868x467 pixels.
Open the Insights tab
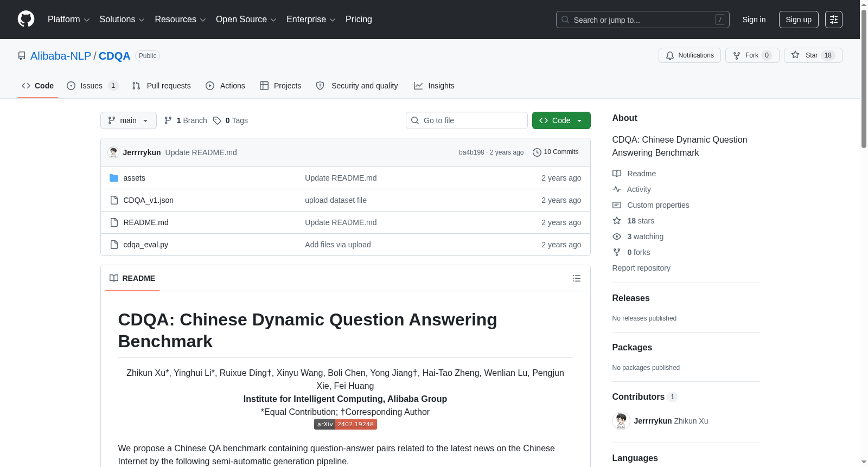coord(434,86)
